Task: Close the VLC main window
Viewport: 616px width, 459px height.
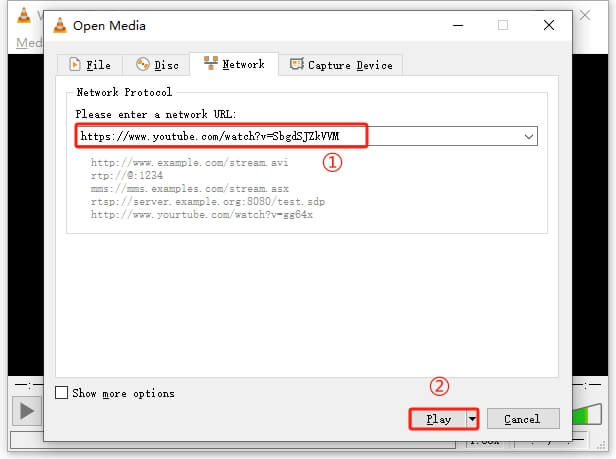Action: 585,16
